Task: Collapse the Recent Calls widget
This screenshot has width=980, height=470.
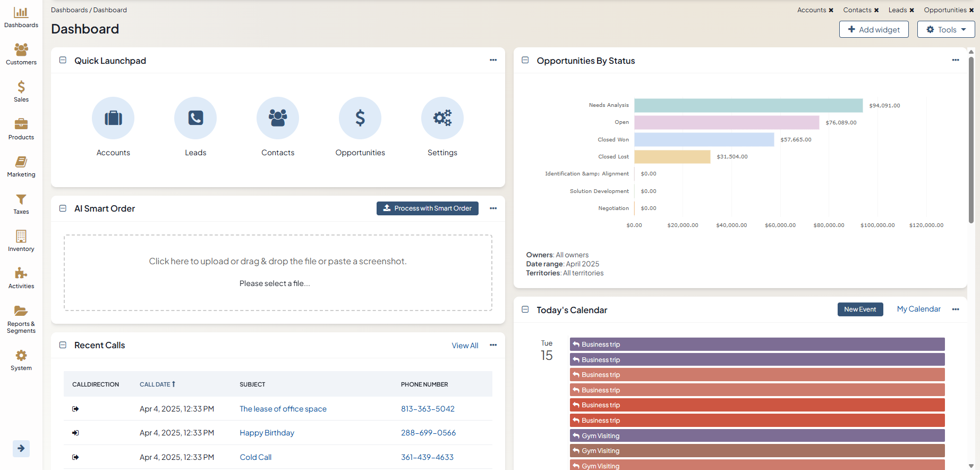Action: [x=63, y=345]
